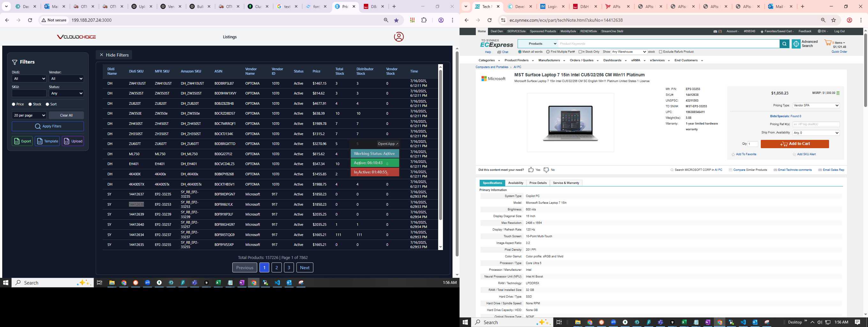Click the Template file button
This screenshot has width=868, height=327.
[47, 141]
